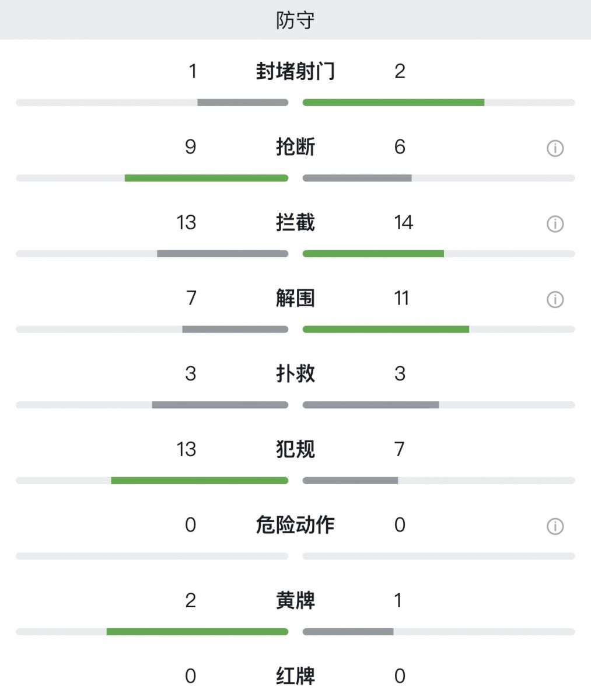The height and width of the screenshot is (700, 591).
Task: Open info icon next to 解围
Action: coord(555,299)
